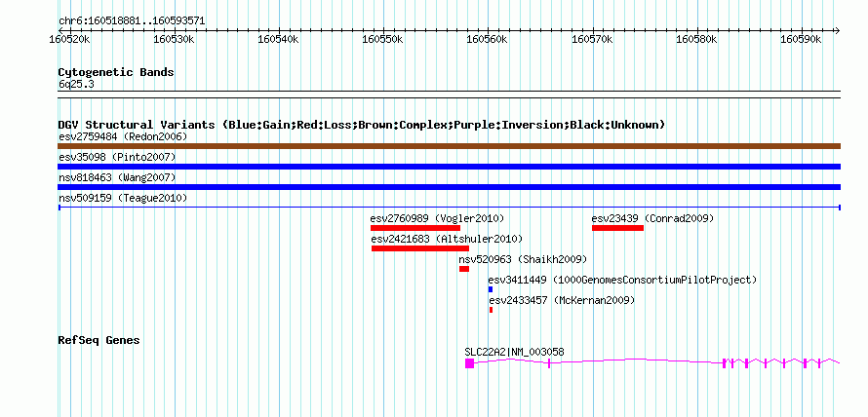Click the SLC22A2 first magenta exon block

click(x=469, y=363)
